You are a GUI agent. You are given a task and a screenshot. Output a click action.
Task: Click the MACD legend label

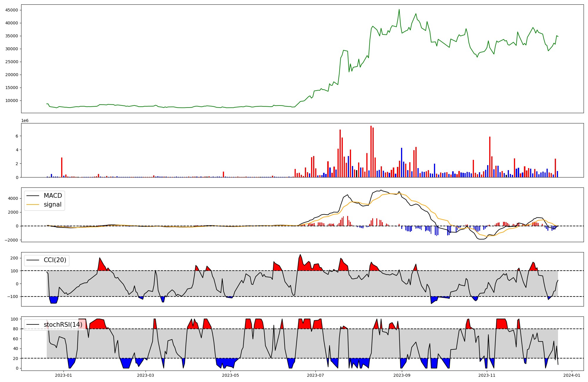tap(53, 196)
